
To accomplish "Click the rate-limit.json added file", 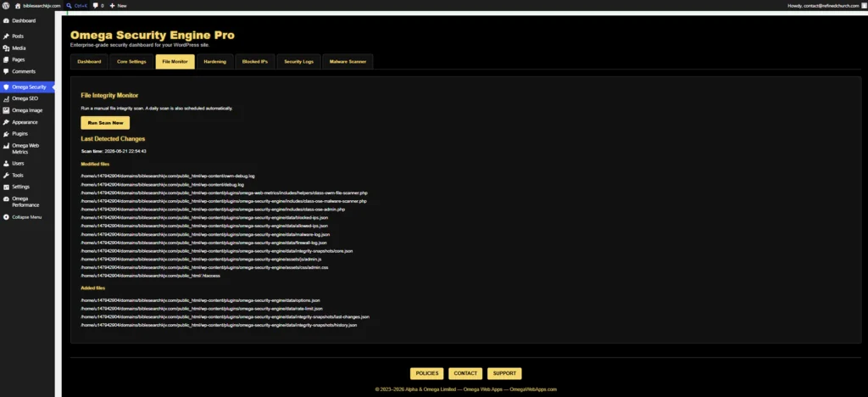I will [202, 309].
